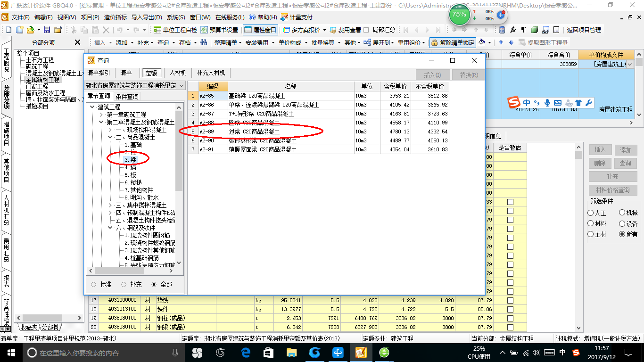Toggle the 属性窗口 panel button
The width and height of the screenshot is (644, 362).
[x=260, y=30]
